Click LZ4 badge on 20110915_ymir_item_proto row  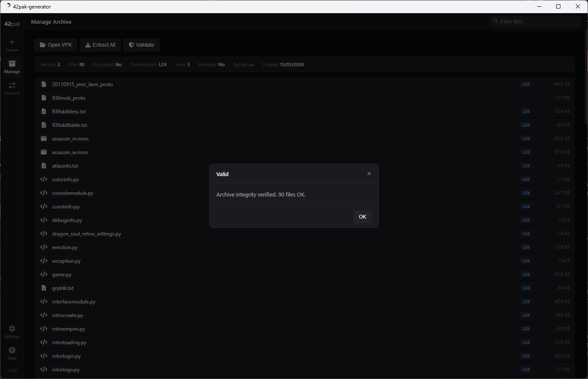[x=526, y=84]
